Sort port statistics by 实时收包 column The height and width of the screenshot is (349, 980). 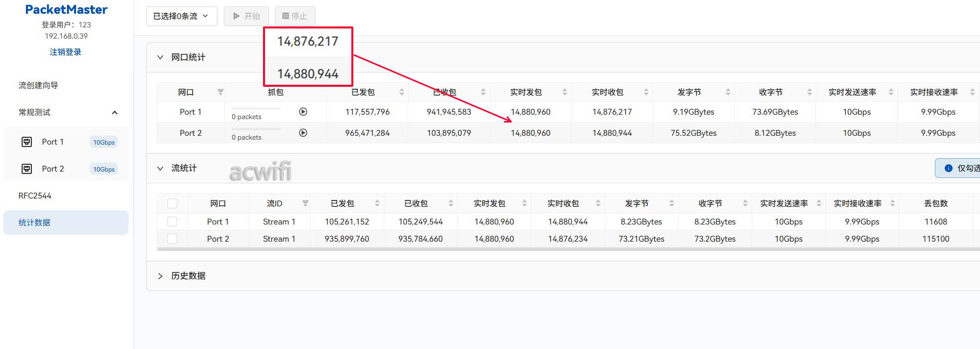click(x=646, y=92)
